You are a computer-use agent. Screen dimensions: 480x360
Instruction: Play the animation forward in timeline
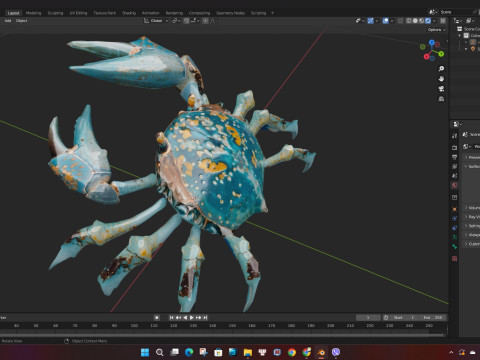[192, 317]
